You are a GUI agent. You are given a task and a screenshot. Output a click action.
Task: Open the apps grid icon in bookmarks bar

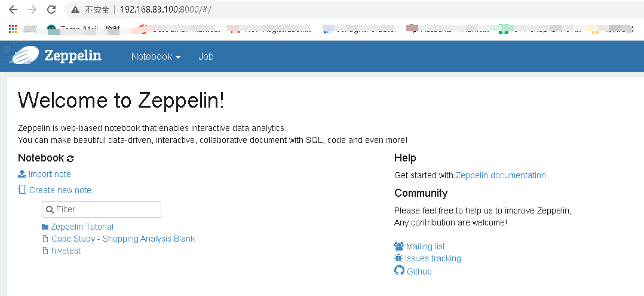(x=13, y=29)
